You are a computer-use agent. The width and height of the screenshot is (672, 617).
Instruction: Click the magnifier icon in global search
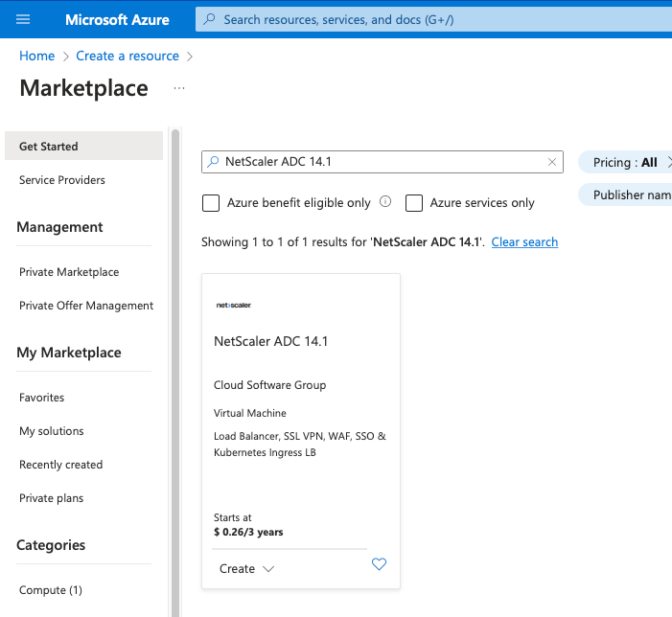(x=209, y=19)
